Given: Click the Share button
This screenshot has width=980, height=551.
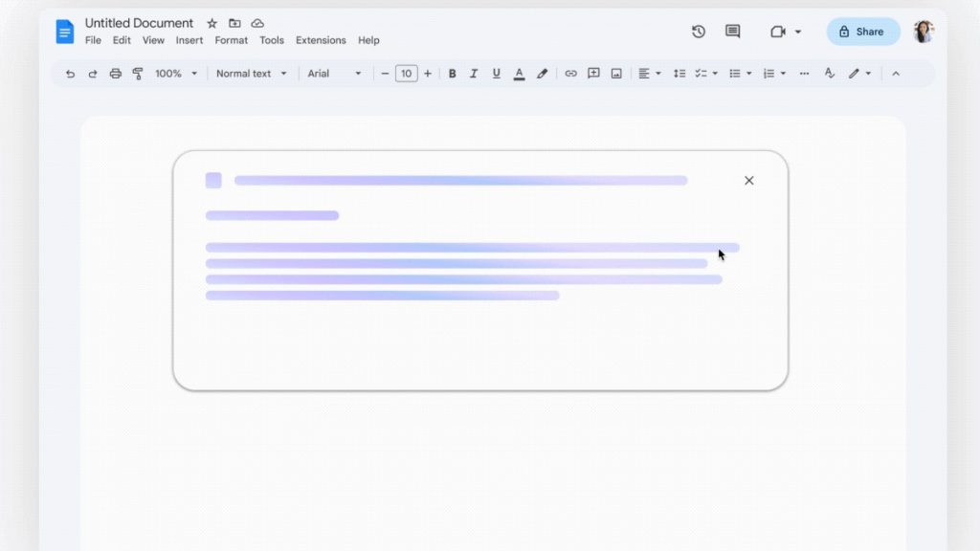Looking at the screenshot, I should [x=862, y=32].
